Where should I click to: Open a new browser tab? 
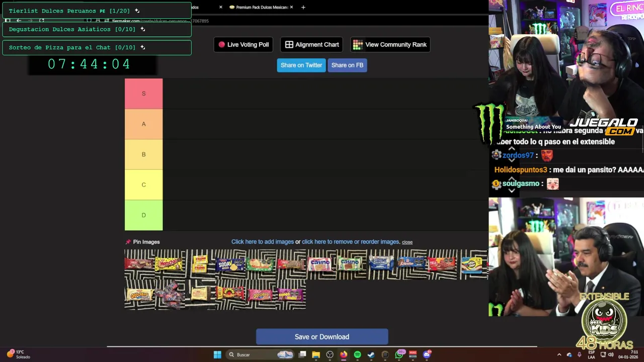(303, 7)
